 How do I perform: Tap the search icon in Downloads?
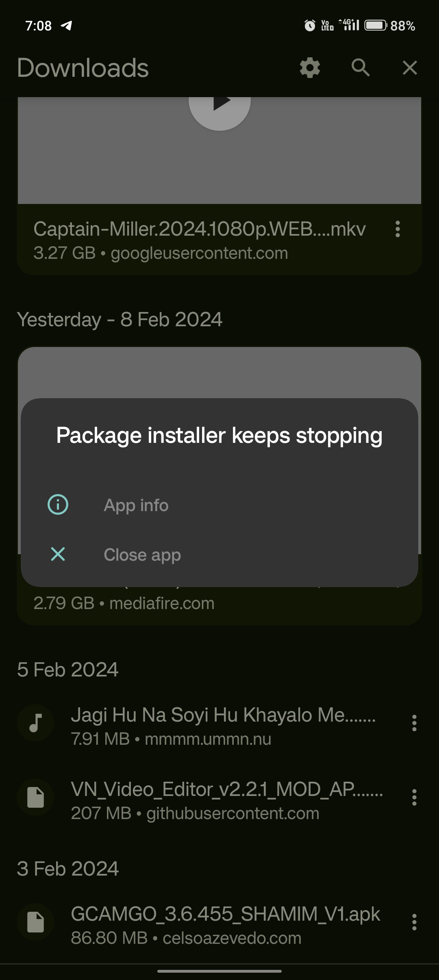(x=360, y=68)
